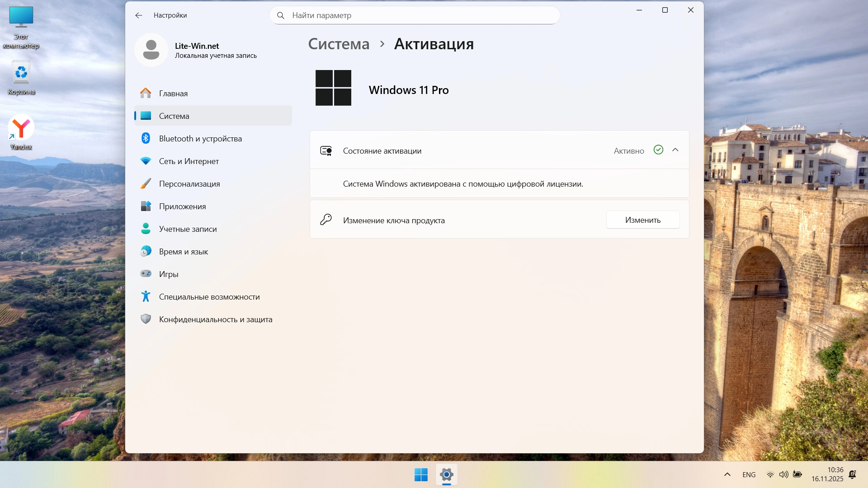Screen dimensions: 868x488
Task: Click the back arrow in Settings
Action: coord(138,15)
